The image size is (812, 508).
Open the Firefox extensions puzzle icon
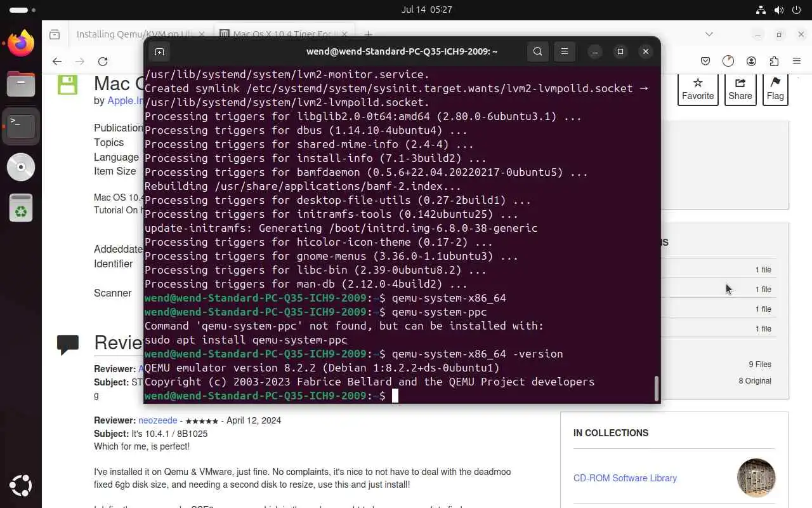point(774,61)
